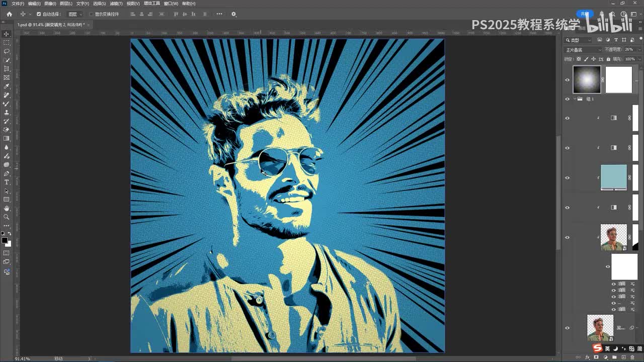Filter layers by type layers (T icon)
The image size is (644, 362).
click(616, 40)
